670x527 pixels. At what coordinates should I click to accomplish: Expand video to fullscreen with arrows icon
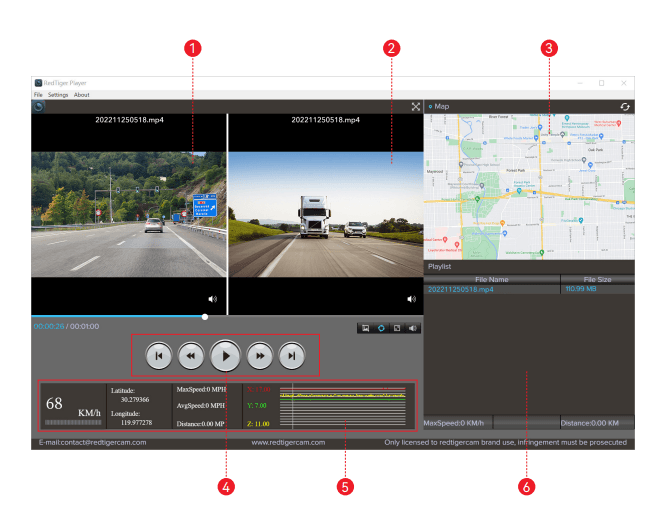[416, 106]
